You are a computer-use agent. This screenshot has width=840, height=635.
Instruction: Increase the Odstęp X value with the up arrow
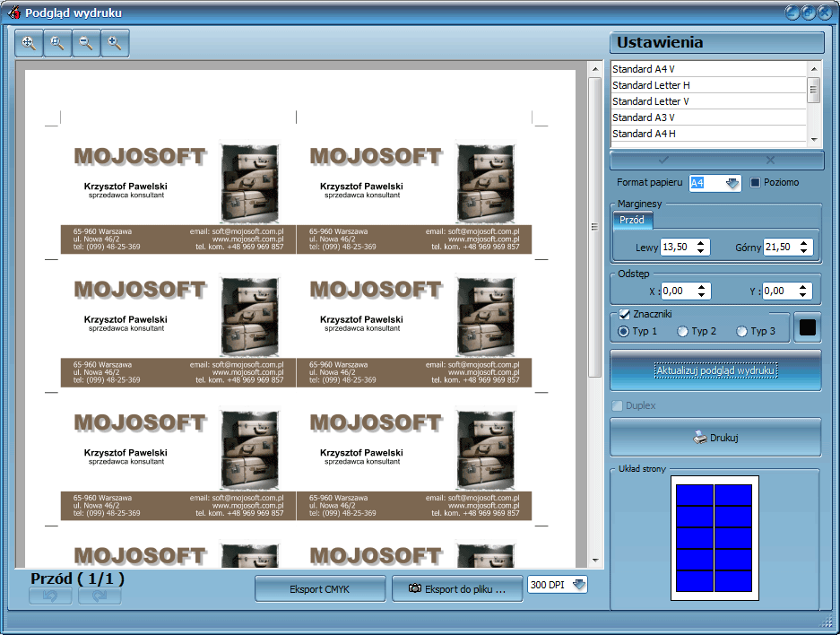[x=701, y=287]
